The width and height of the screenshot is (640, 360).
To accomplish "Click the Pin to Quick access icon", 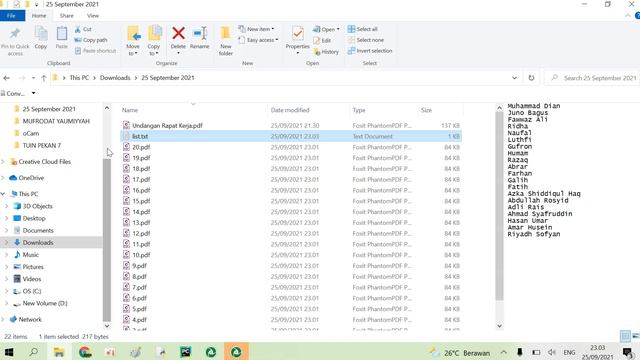I will point(15,33).
